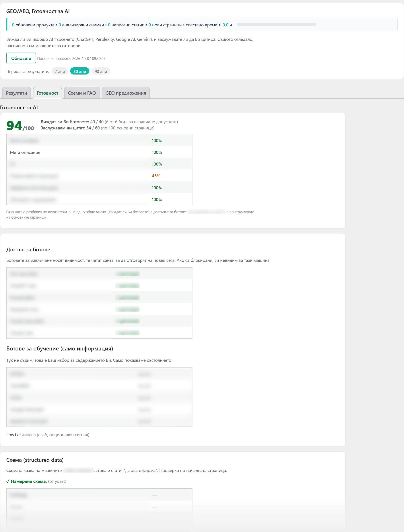404x532 pixels.
Task: Click the Достъп за ботове heading
Action: pyautogui.click(x=28, y=250)
